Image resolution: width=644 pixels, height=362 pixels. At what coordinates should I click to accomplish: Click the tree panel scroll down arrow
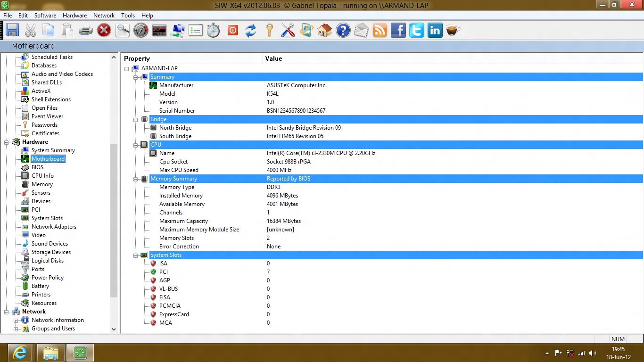coord(114,329)
